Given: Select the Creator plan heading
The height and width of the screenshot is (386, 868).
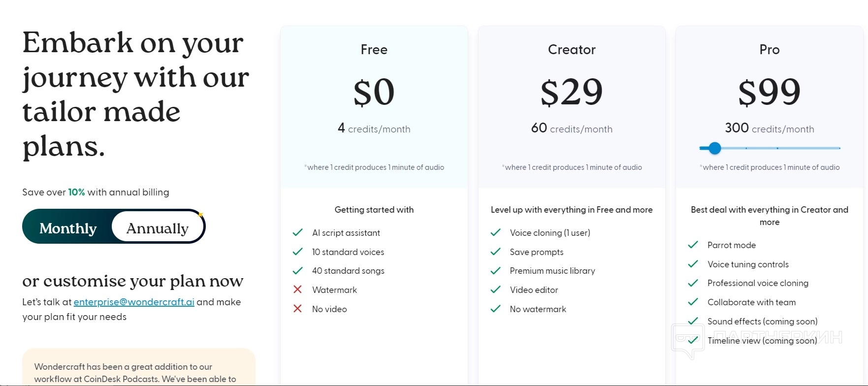Looking at the screenshot, I should 572,50.
